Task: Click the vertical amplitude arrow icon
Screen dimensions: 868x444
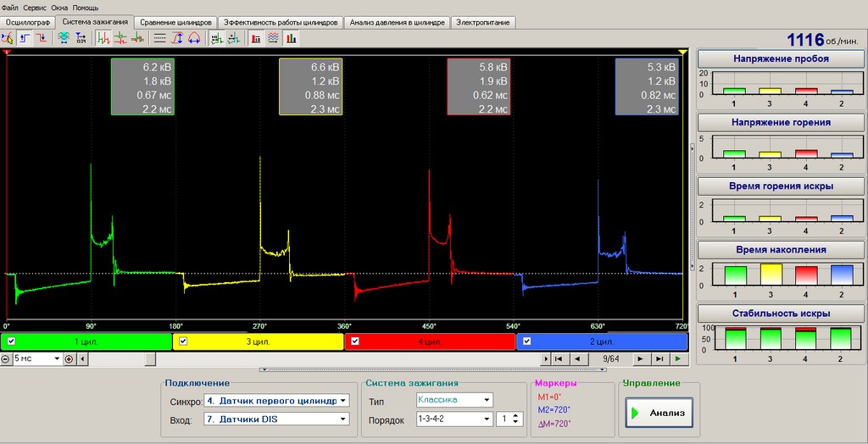Action: pos(177,38)
